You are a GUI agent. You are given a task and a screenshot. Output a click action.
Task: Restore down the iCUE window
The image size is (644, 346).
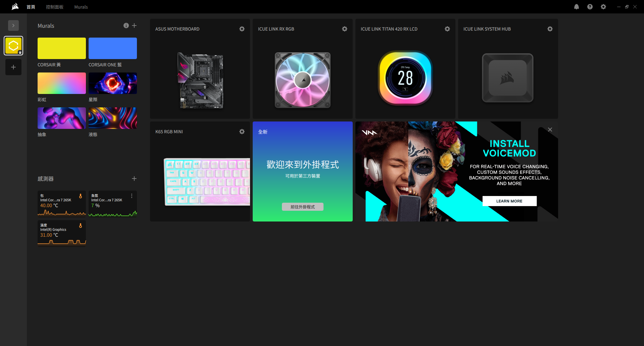click(627, 7)
